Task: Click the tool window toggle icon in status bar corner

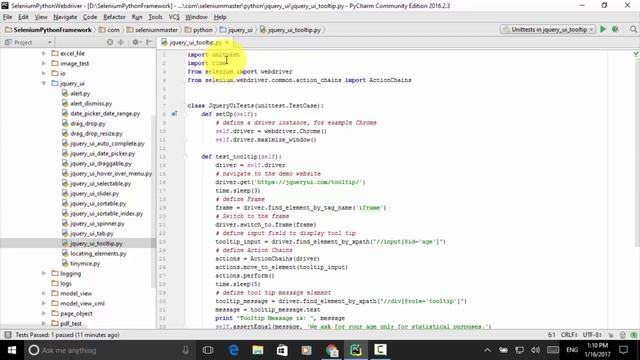Action: [7, 335]
